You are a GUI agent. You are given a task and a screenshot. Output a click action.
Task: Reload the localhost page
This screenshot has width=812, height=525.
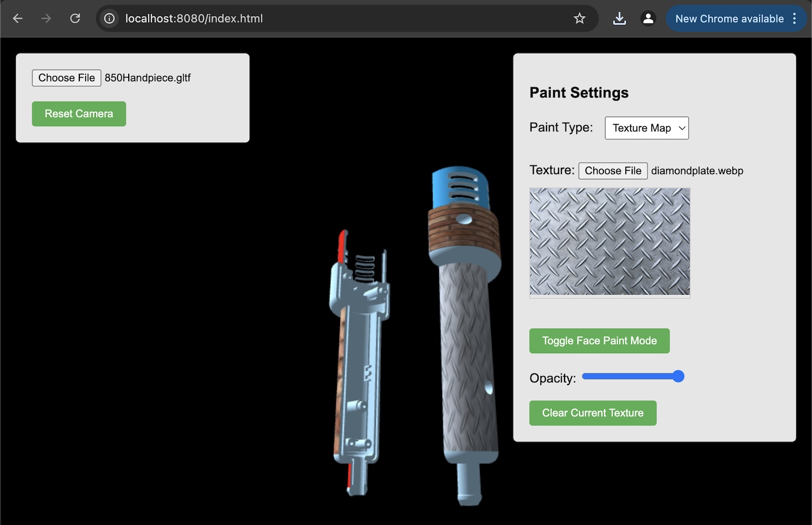75,19
